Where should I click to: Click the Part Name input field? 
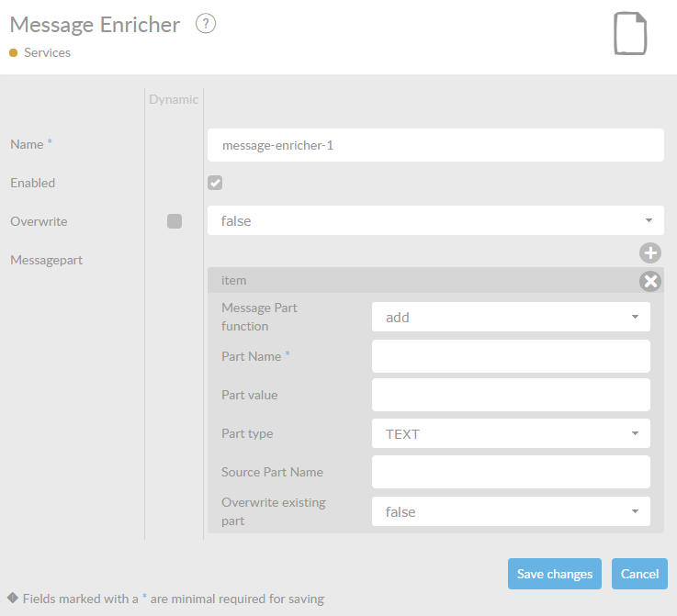[511, 356]
